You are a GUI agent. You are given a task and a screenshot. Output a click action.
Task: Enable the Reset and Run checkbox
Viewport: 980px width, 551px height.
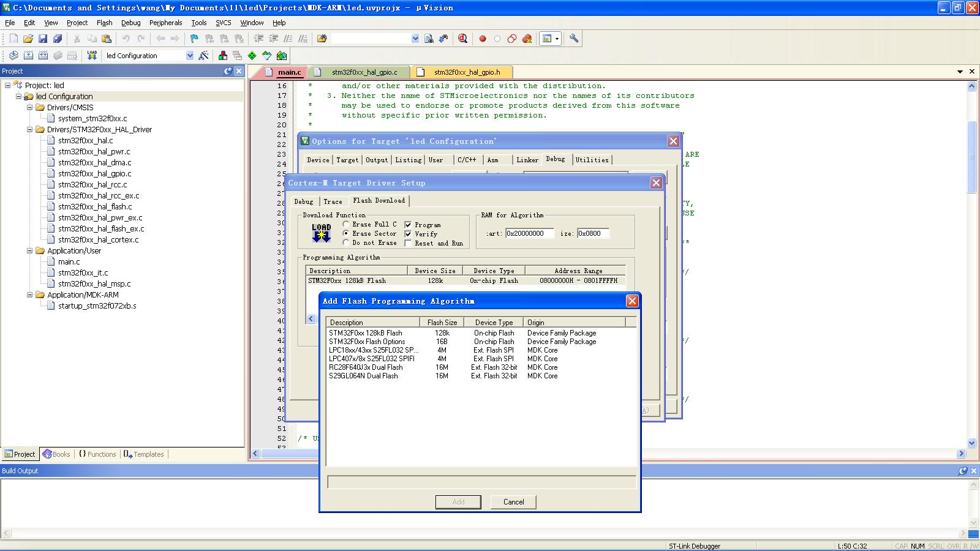[x=408, y=243]
